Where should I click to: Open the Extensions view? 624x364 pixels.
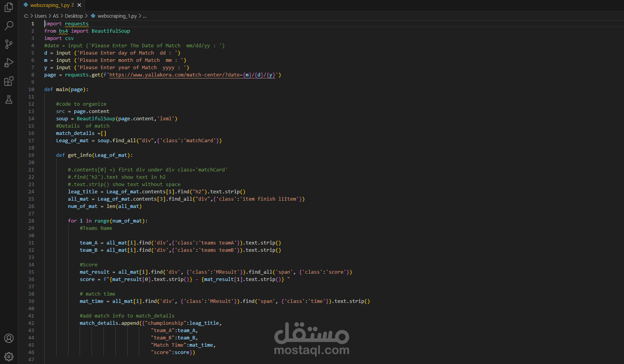(x=8, y=81)
